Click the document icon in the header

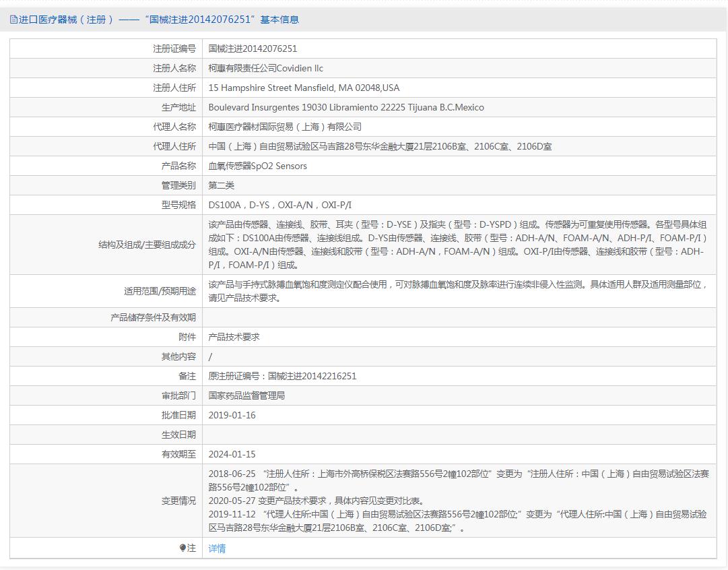tap(13, 20)
